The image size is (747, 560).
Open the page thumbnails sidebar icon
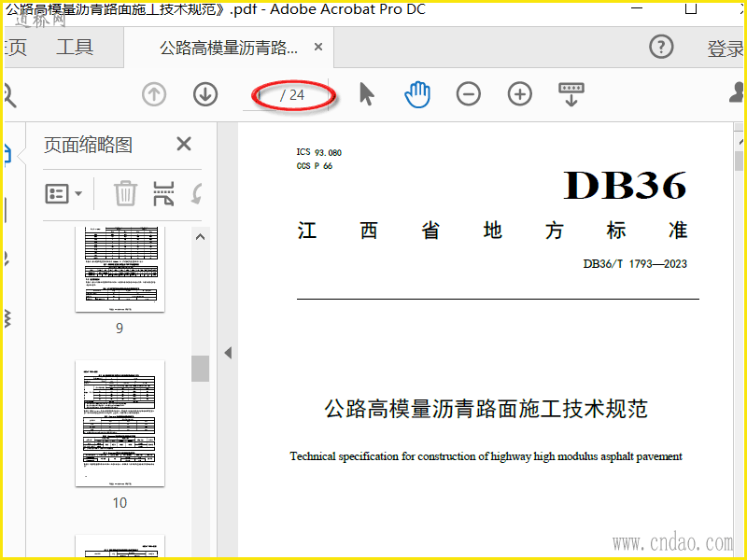[7, 155]
